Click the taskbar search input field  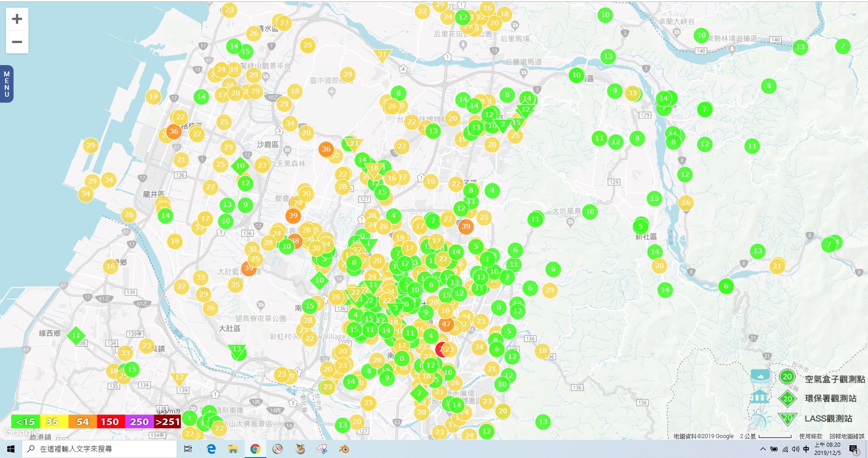click(x=99, y=449)
